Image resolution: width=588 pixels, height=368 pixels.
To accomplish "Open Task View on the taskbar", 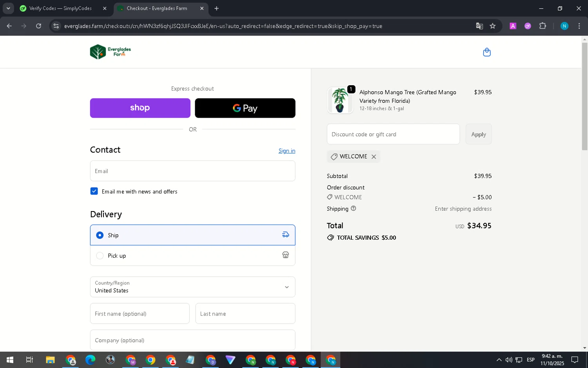I will (x=29, y=360).
